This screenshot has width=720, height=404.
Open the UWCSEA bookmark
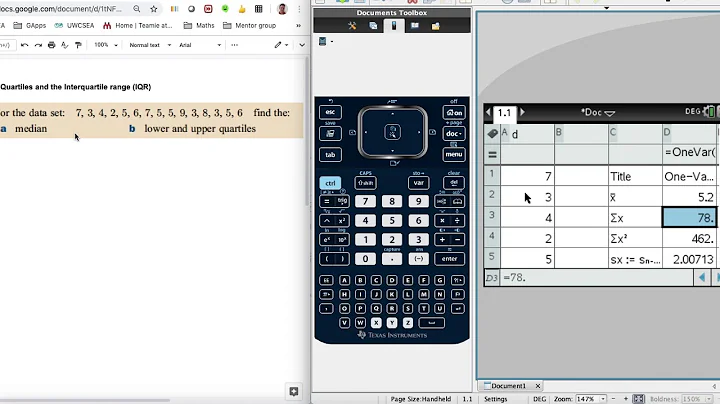(74, 26)
